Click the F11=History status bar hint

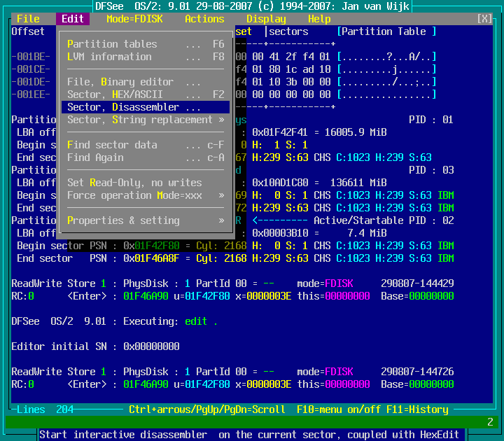coord(417,409)
